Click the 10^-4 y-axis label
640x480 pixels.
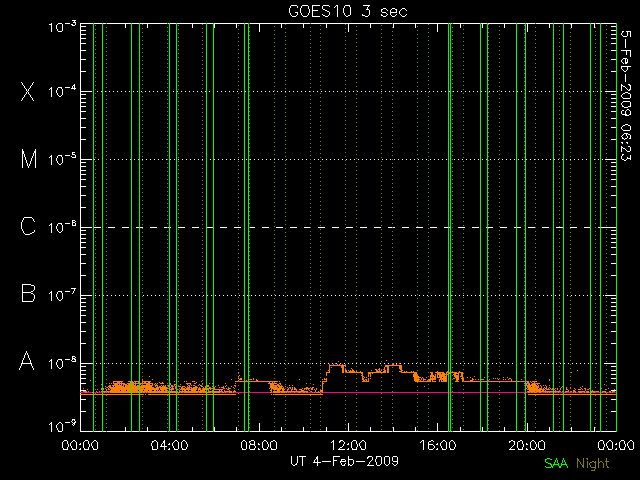[x=62, y=91]
